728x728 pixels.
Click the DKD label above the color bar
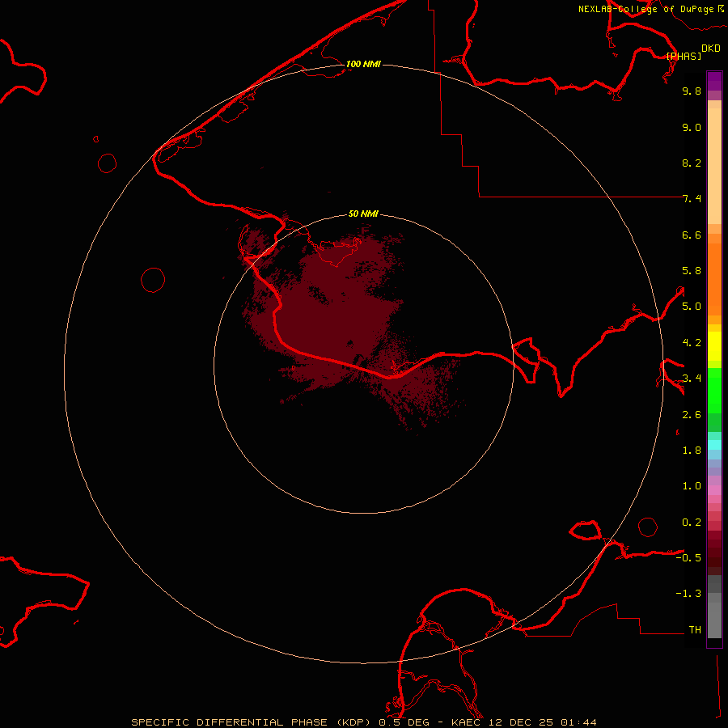tap(710, 49)
